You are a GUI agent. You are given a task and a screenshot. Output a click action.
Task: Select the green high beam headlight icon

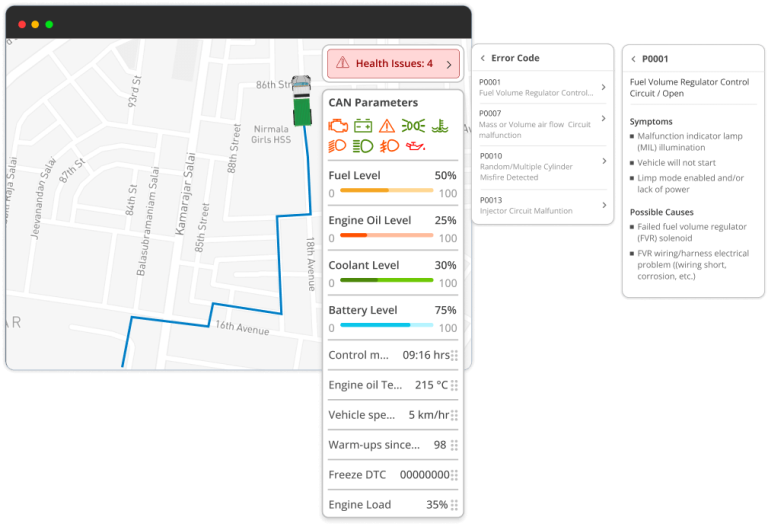pyautogui.click(x=363, y=146)
